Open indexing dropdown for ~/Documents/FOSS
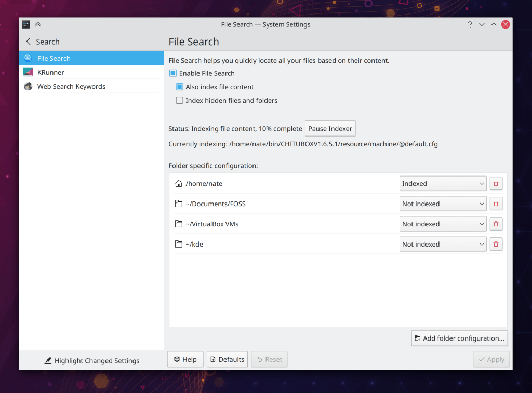The height and width of the screenshot is (393, 532). click(443, 204)
